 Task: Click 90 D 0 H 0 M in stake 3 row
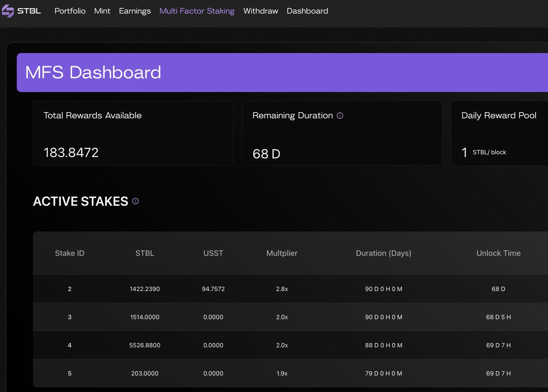point(384,317)
